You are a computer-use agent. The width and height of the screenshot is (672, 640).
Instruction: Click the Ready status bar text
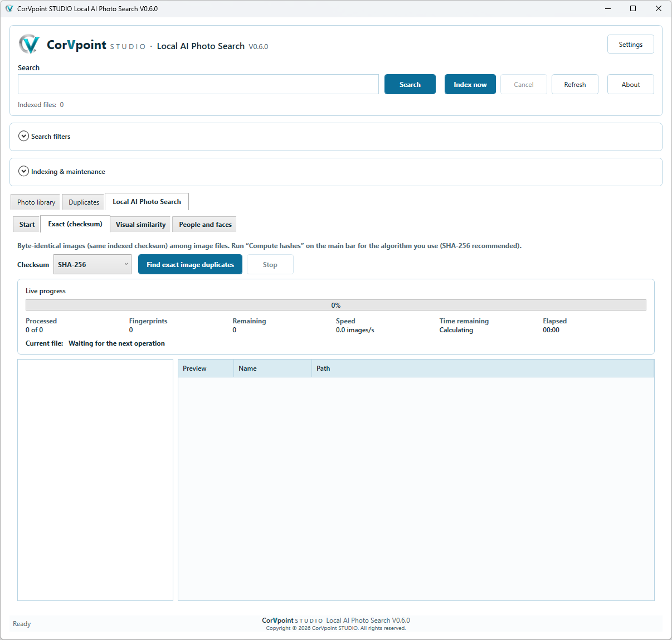(x=22, y=623)
